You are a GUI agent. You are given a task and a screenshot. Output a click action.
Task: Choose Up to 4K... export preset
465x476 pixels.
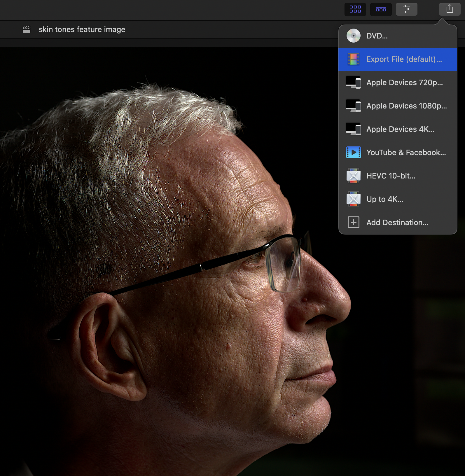384,199
